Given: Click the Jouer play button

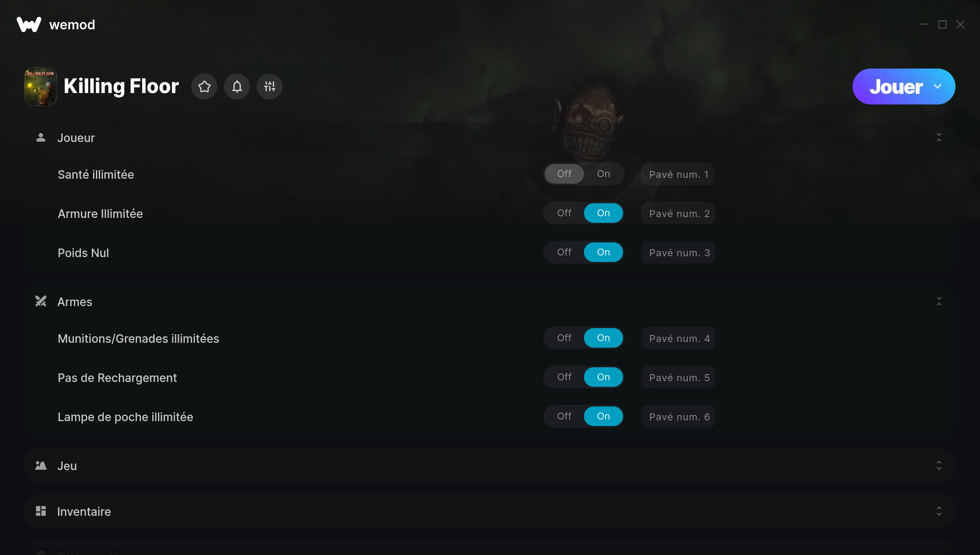Looking at the screenshot, I should [896, 87].
